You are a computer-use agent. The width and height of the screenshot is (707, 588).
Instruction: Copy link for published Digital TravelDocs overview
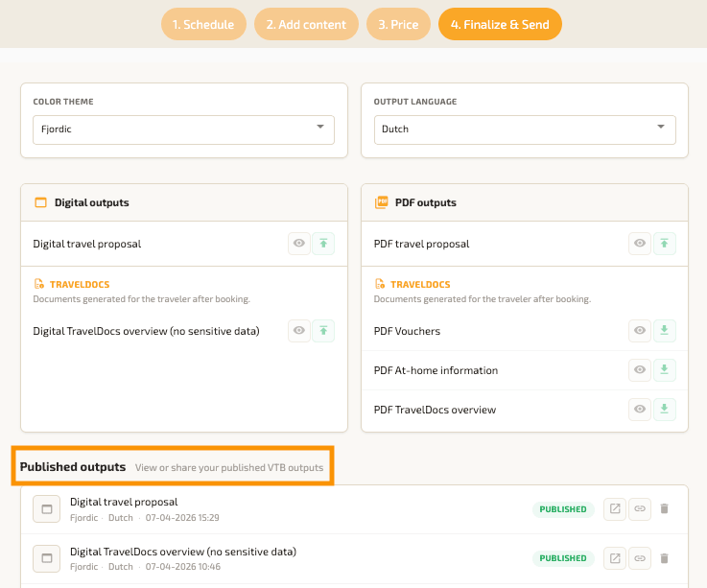pyautogui.click(x=639, y=557)
